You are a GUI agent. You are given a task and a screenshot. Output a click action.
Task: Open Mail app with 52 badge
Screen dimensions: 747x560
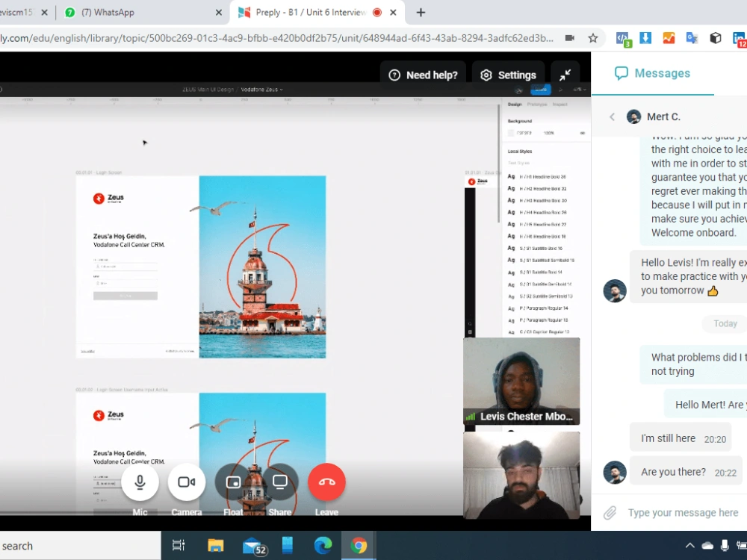(253, 547)
